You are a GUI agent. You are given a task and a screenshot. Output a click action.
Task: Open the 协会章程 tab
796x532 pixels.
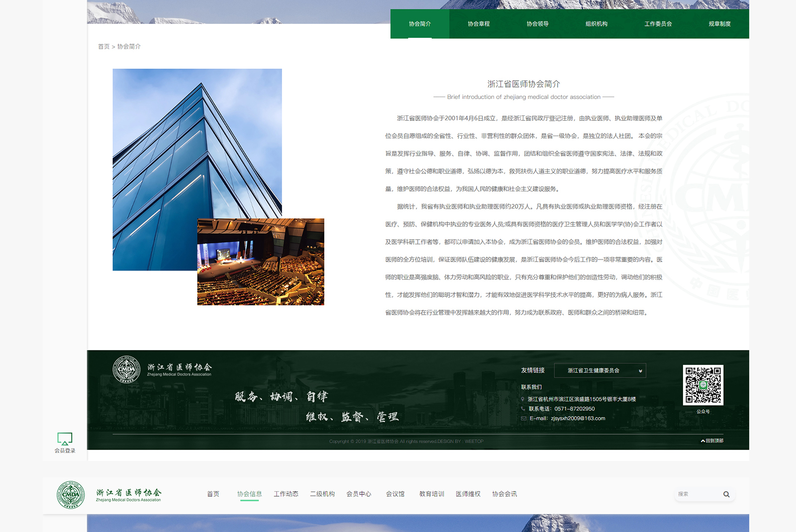(479, 24)
